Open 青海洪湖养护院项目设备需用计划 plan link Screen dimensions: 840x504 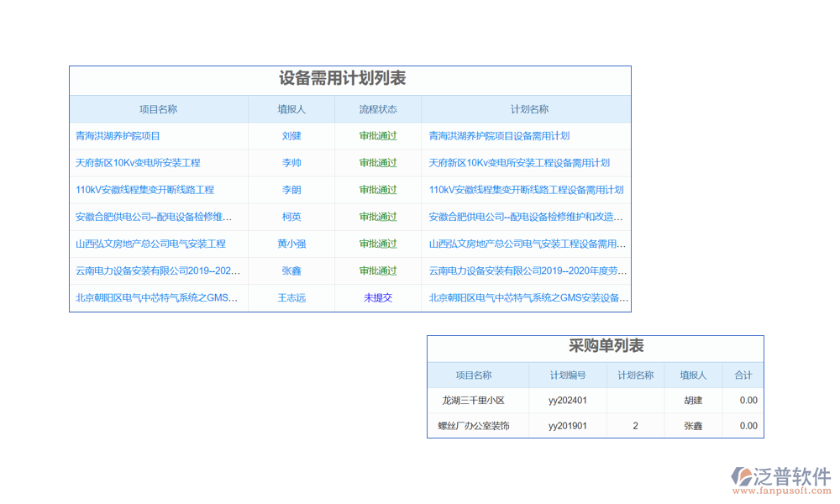pyautogui.click(x=499, y=136)
